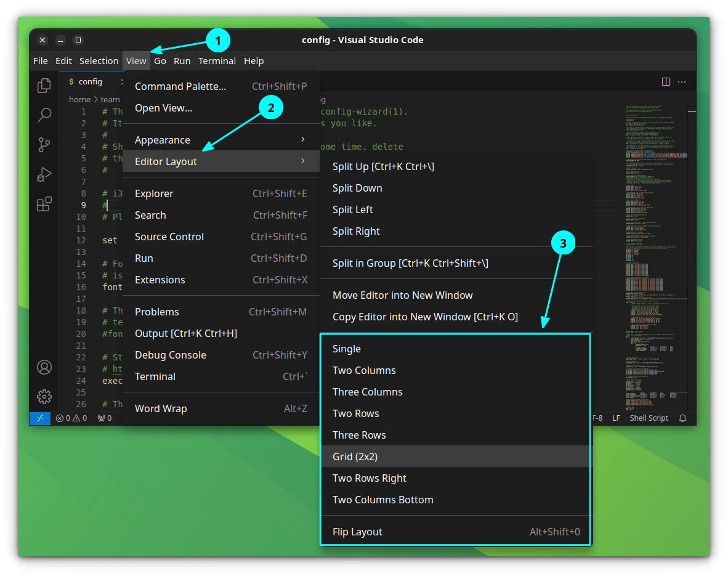Select the Two Rows layout
728x576 pixels.
[x=455, y=413]
